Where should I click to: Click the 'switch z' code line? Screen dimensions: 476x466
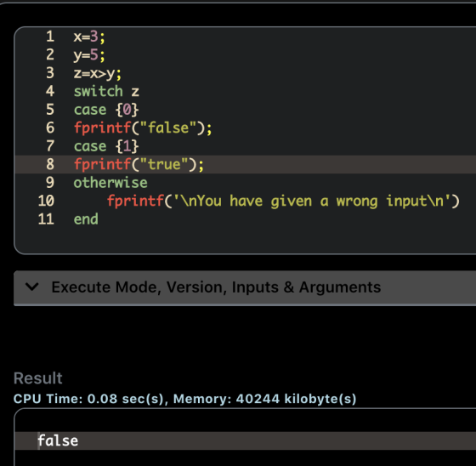tap(106, 92)
